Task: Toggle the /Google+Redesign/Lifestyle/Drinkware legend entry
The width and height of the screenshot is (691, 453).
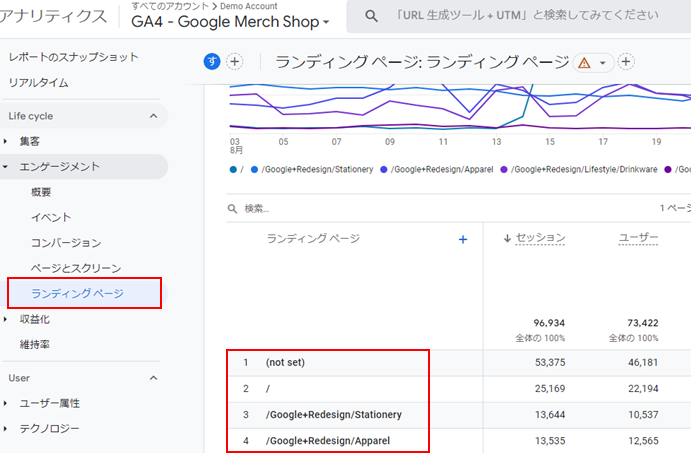Action: [579, 170]
